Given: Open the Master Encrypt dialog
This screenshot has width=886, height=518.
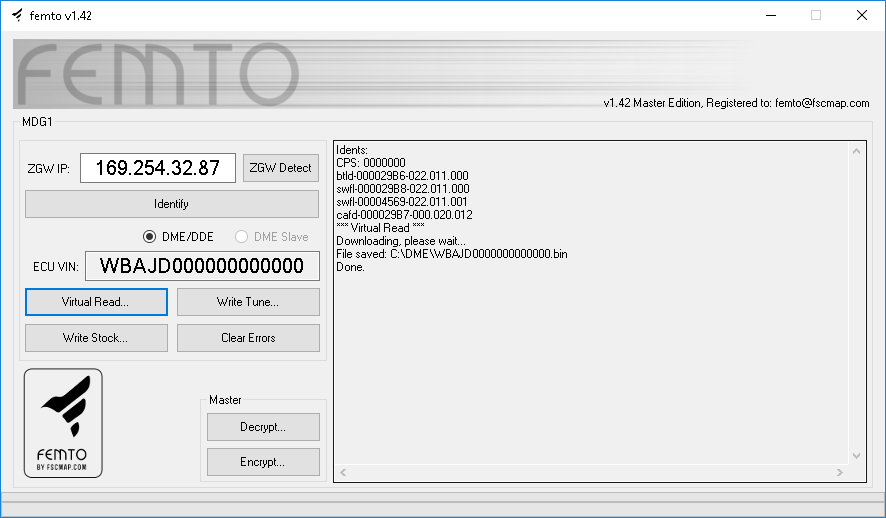Looking at the screenshot, I should tap(263, 462).
